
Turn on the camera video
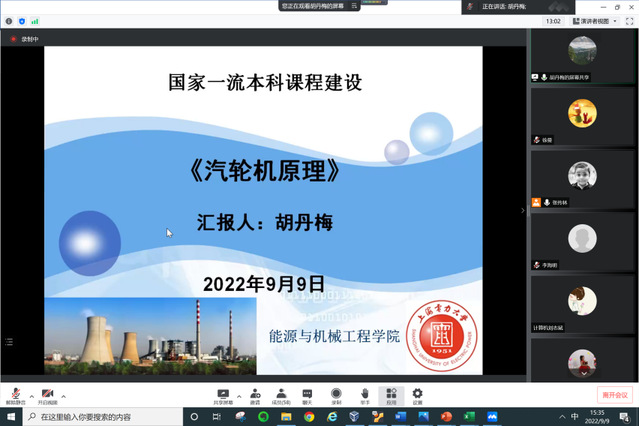click(47, 393)
